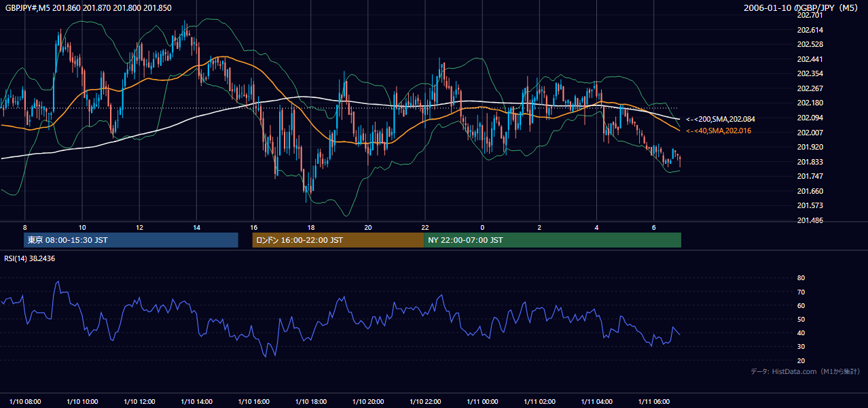Click the 201.747 price axis label
The image size is (868, 408).
click(x=810, y=176)
